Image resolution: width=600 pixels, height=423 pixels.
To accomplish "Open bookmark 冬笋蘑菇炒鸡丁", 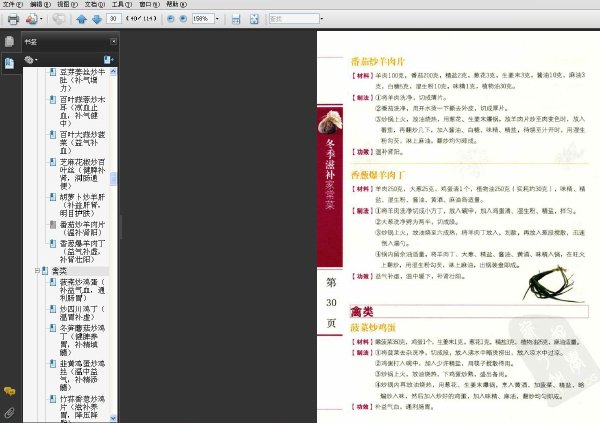I will click(x=82, y=340).
